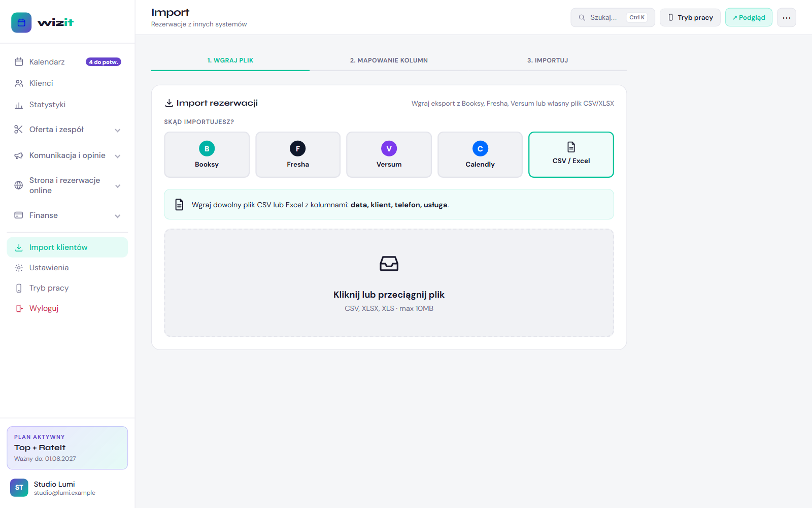This screenshot has height=508, width=812.
Task: Click the Studio Lumi account name
Action: 54,484
